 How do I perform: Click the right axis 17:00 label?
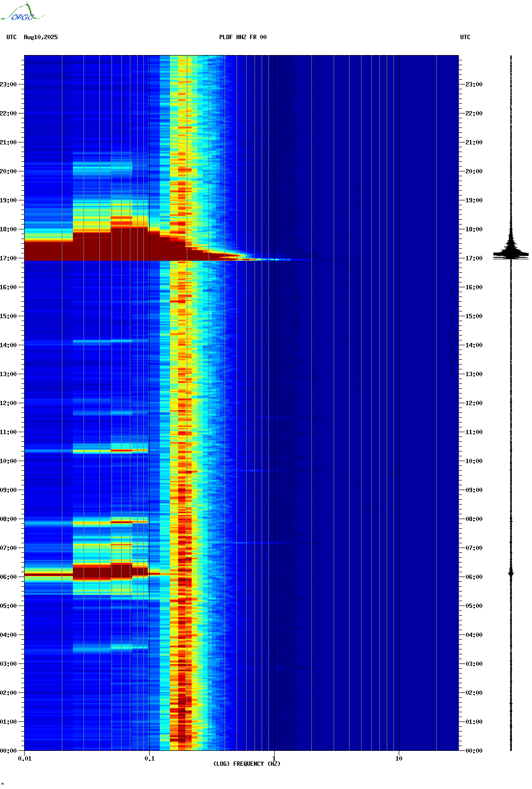(474, 258)
